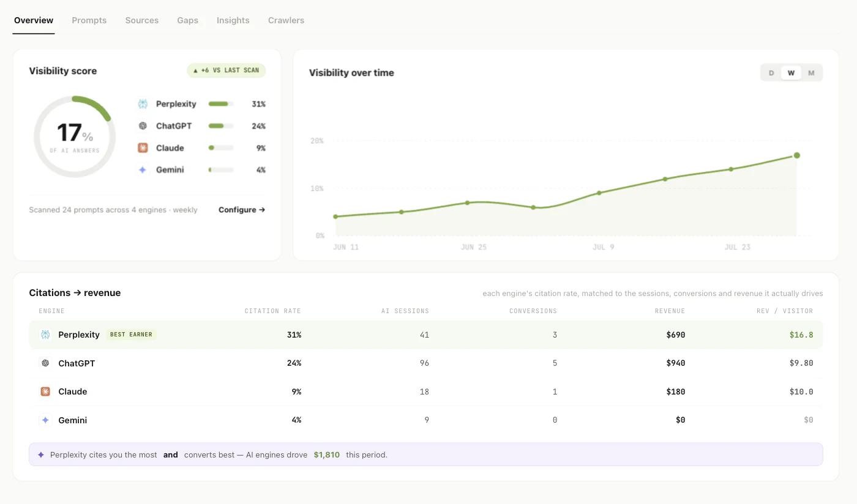Click the Claude icon in the revenue table
Viewport: 857px width, 504px height.
[45, 391]
